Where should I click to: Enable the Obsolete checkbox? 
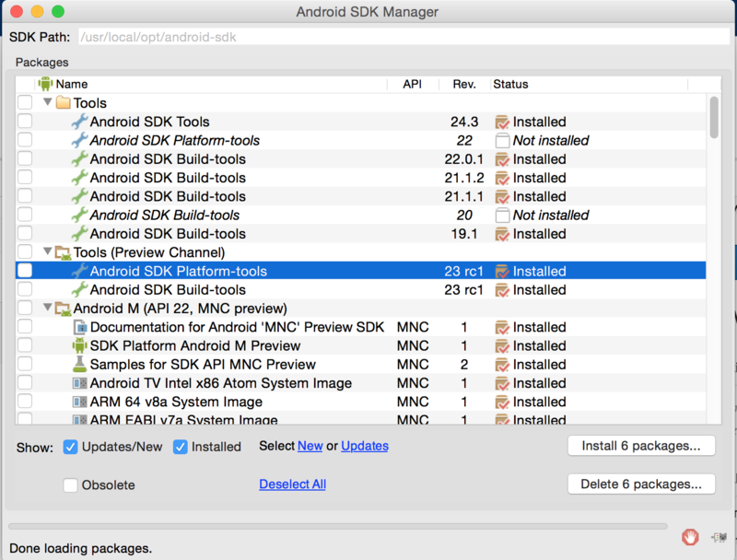70,484
